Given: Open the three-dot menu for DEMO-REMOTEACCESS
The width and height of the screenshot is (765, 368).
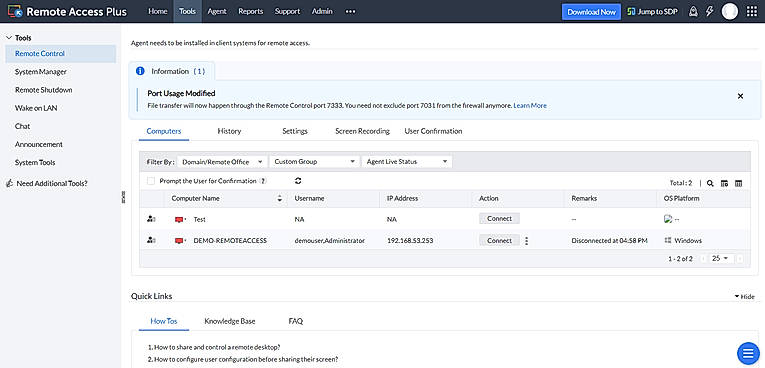Looking at the screenshot, I should pyautogui.click(x=526, y=241).
